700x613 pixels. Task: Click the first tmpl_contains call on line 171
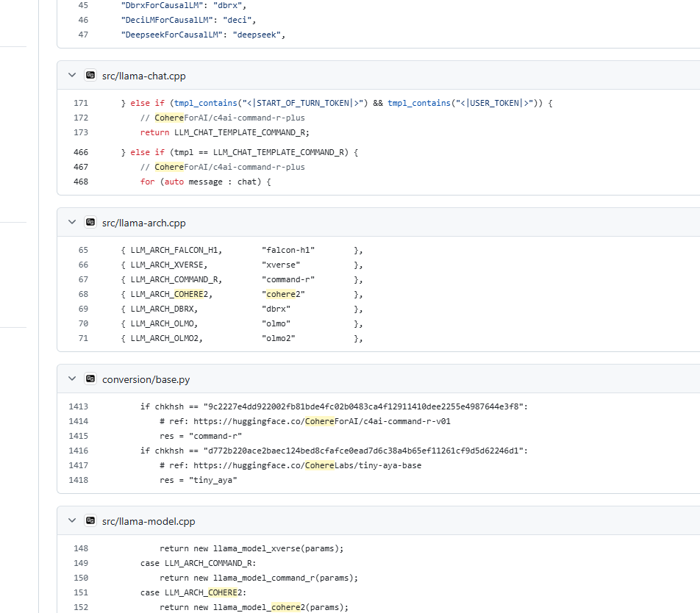coord(205,103)
